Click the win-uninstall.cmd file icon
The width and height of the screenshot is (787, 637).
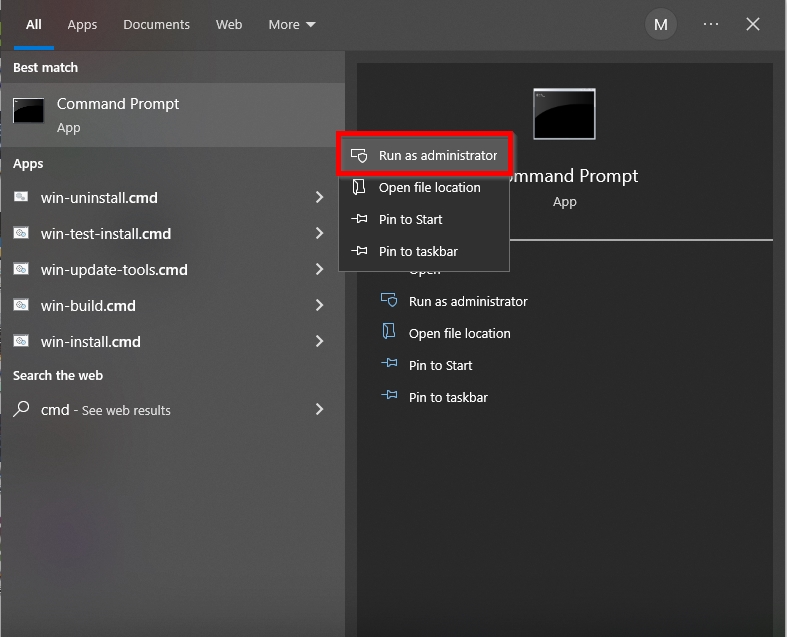[x=21, y=198]
